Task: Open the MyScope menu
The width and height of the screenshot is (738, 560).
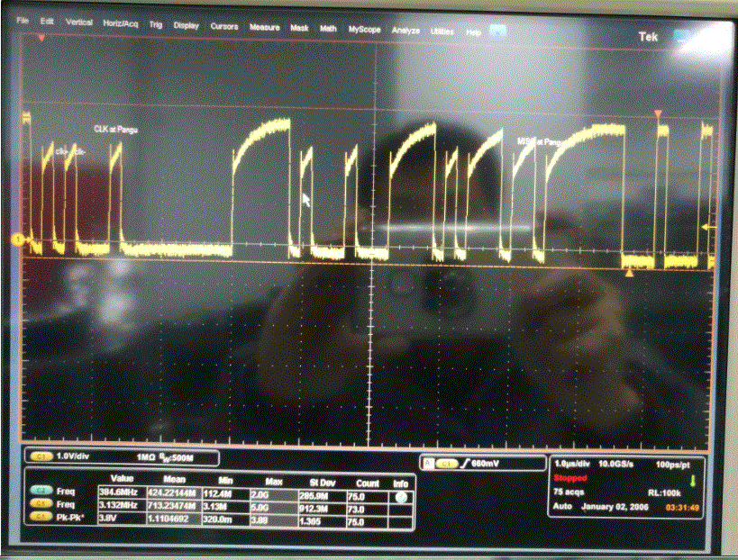Action: 364,30
